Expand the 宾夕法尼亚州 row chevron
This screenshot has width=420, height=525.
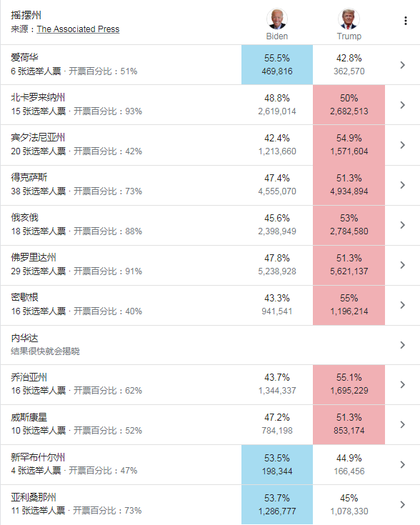[403, 144]
